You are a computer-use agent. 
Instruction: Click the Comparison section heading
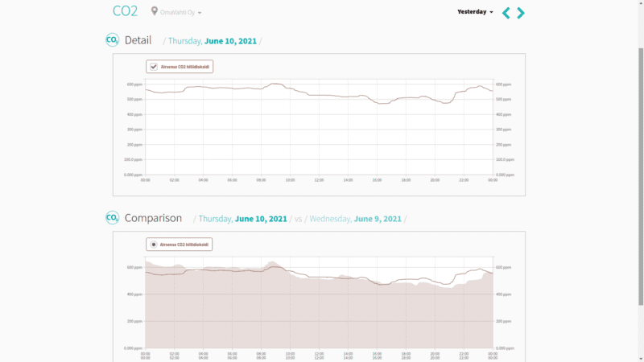pyautogui.click(x=153, y=218)
